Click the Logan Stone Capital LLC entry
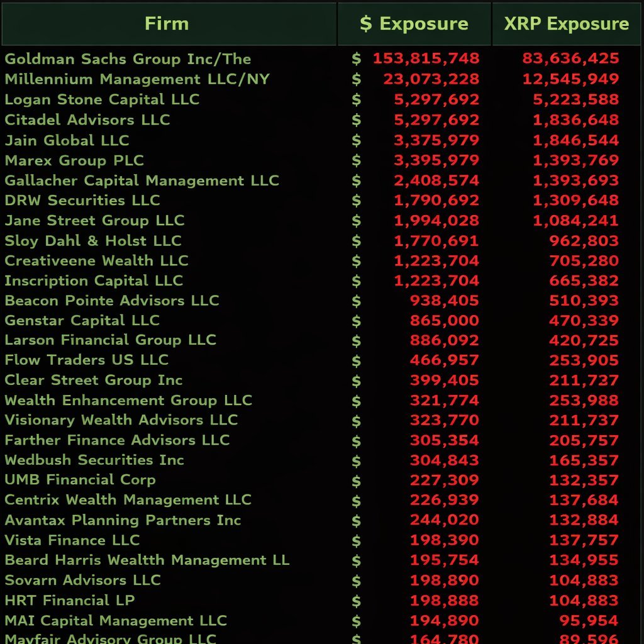Viewport: 644px width, 644px height. pyautogui.click(x=101, y=99)
